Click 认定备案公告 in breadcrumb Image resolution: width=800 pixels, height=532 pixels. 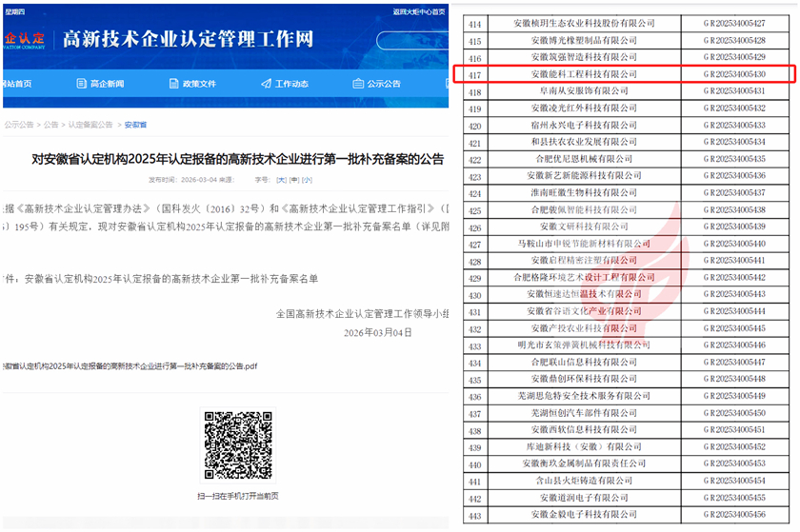(90, 125)
